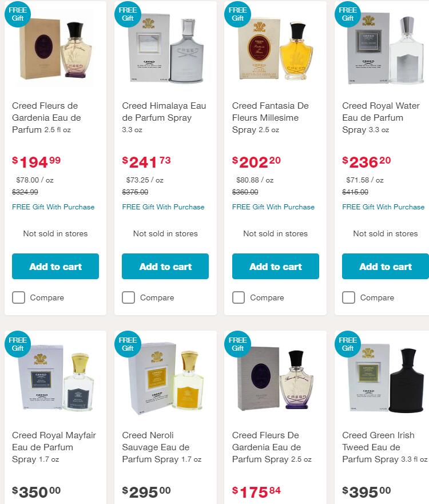
Task: Click FREE Gift badge on Creed Royal Mayfair
Action: tap(18, 343)
